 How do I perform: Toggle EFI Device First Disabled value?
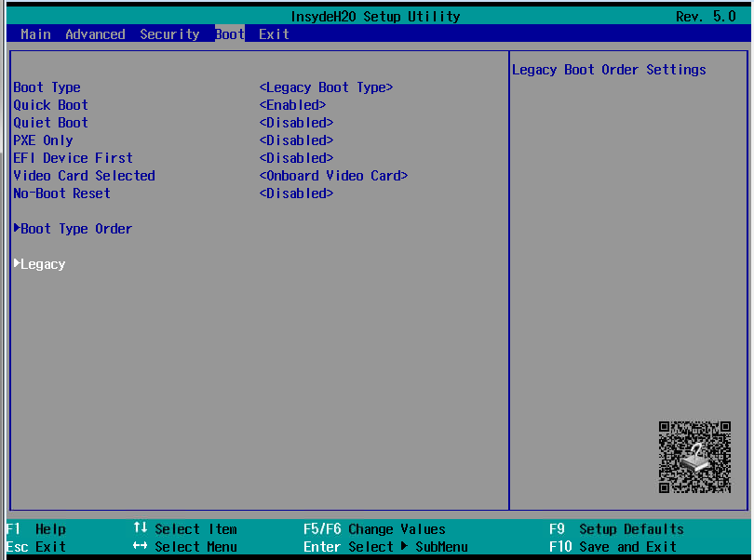point(296,158)
